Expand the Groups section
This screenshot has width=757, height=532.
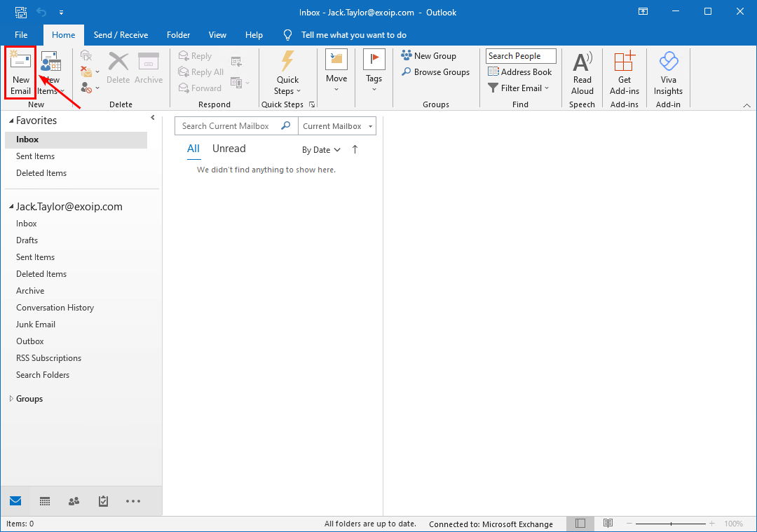[11, 399]
